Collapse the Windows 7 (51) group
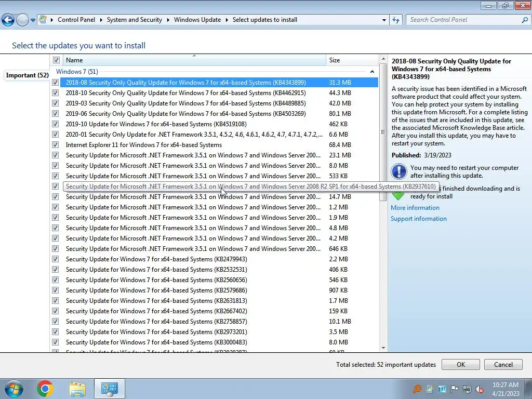The height and width of the screenshot is (399, 532). [x=372, y=72]
